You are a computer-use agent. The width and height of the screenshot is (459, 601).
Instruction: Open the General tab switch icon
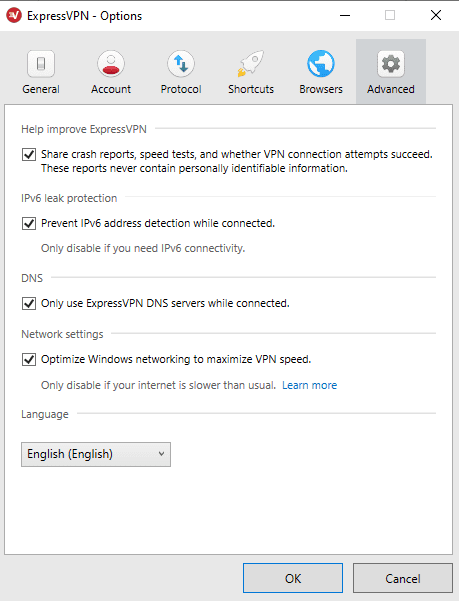tap(41, 64)
